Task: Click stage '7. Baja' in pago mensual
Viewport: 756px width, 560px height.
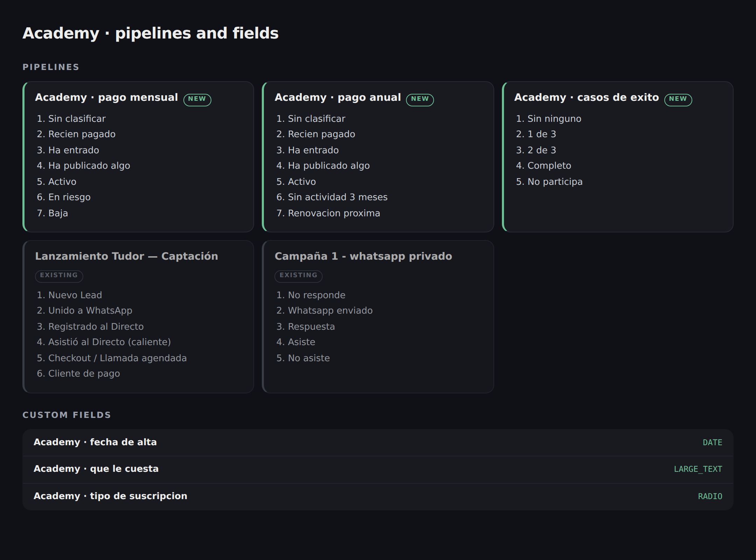Action: (52, 213)
